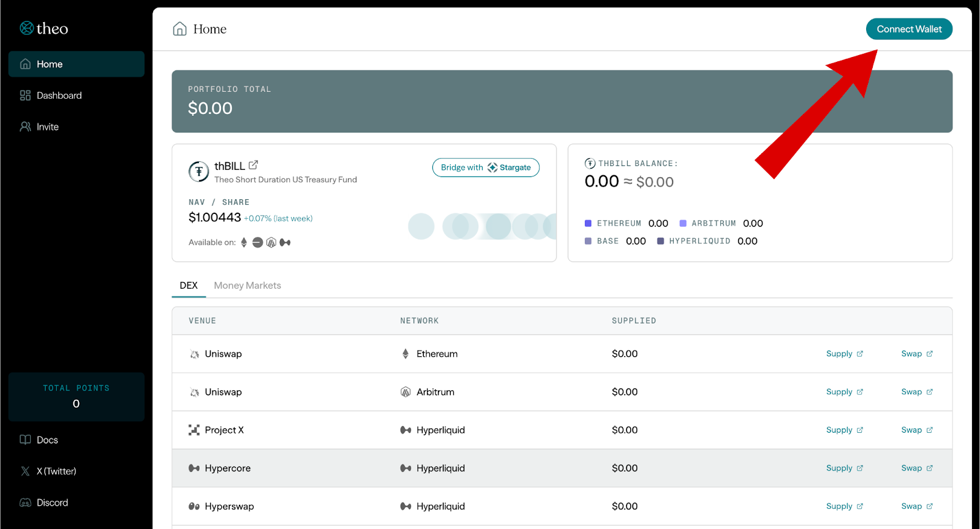Click the Hyperliquid legend color square
The height and width of the screenshot is (529, 980).
660,242
